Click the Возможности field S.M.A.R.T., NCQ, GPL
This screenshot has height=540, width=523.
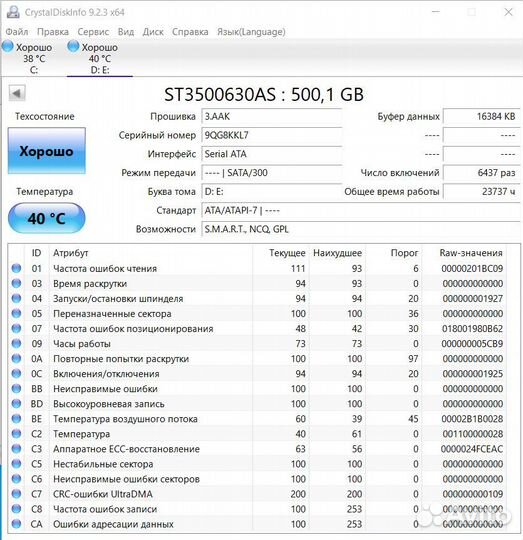click(360, 229)
